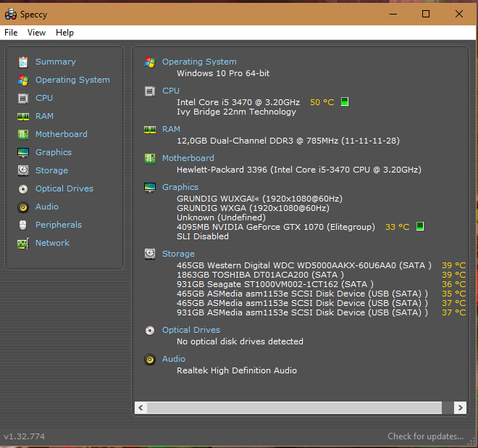Click the Optical Drives disc icon in summary panel
This screenshot has width=478, height=448.
pos(150,331)
